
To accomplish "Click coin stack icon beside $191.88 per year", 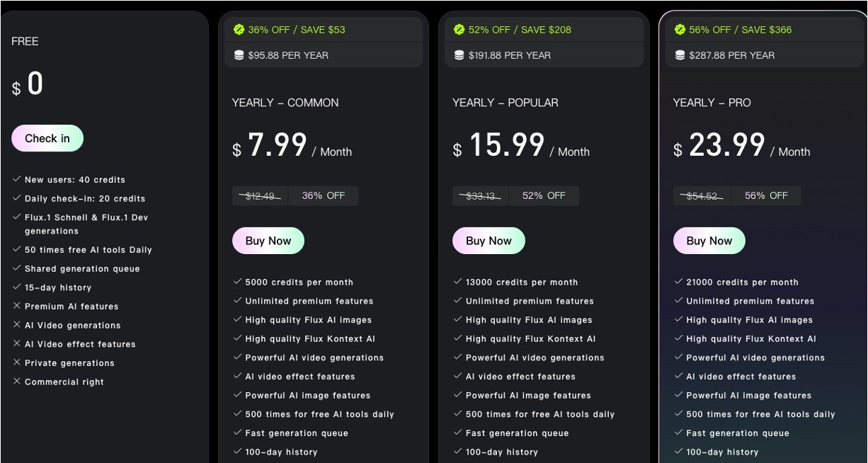I will tap(459, 55).
